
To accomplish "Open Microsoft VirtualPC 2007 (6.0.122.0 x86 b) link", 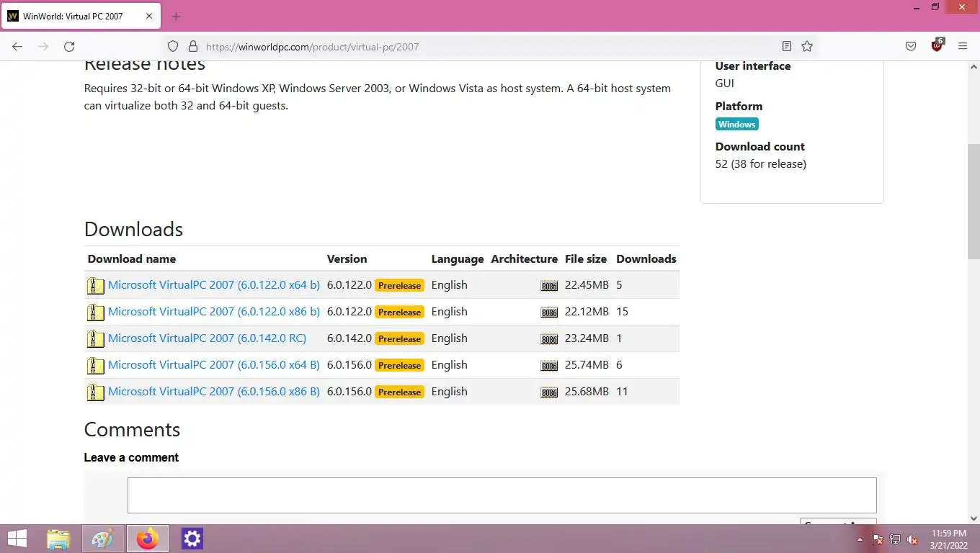I will pyautogui.click(x=214, y=312).
